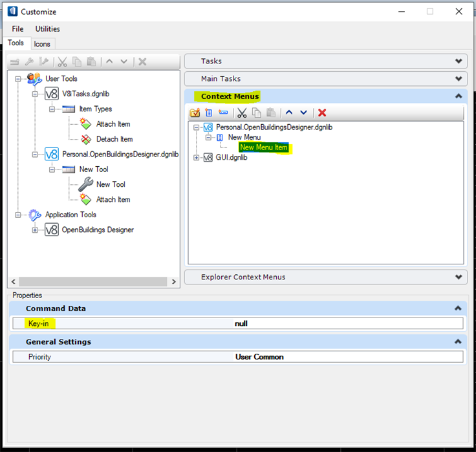Collapse the V8iTasks.dgnlib node
The height and width of the screenshot is (452, 476).
coord(35,94)
